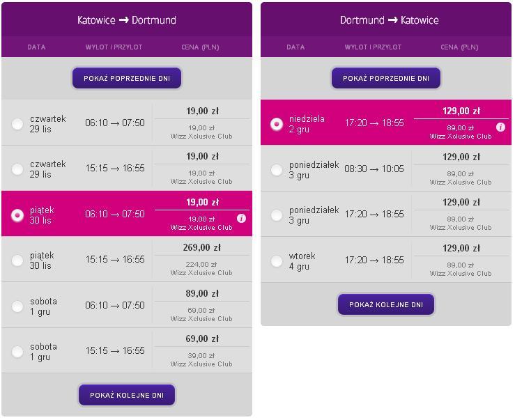Select piątek 30 lis 06:10 flight radio
Image resolution: width=515 pixels, height=420 pixels.
(x=17, y=215)
